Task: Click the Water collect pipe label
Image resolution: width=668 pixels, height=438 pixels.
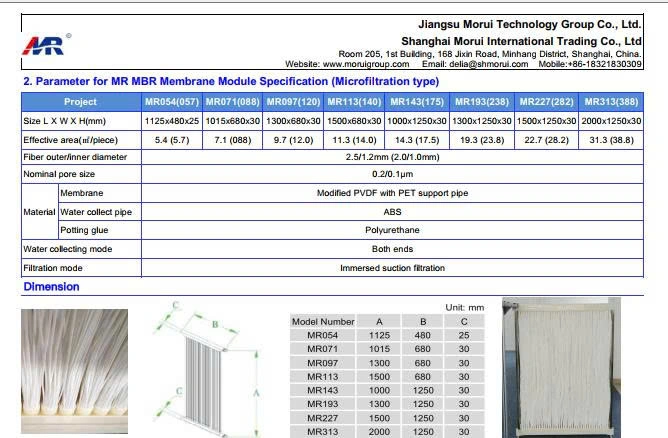Action: pos(96,212)
